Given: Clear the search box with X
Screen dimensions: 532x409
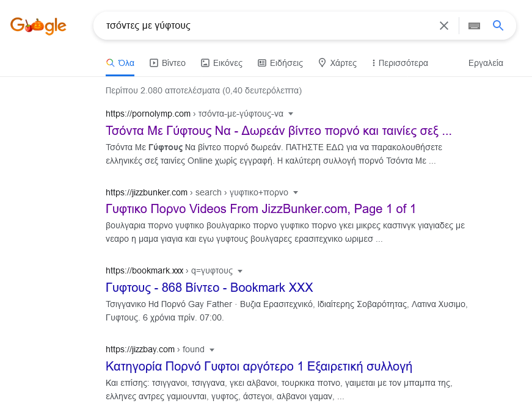Looking at the screenshot, I should (444, 26).
